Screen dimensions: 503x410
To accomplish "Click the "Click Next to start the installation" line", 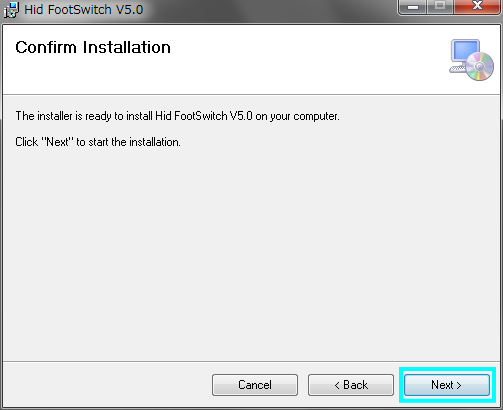I will point(98,142).
